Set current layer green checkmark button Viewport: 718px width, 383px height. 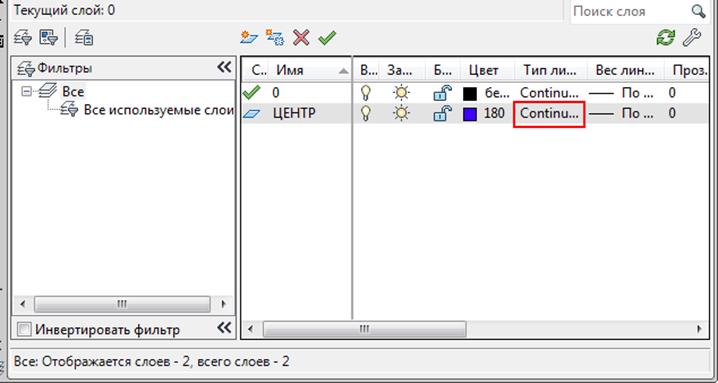tap(327, 38)
